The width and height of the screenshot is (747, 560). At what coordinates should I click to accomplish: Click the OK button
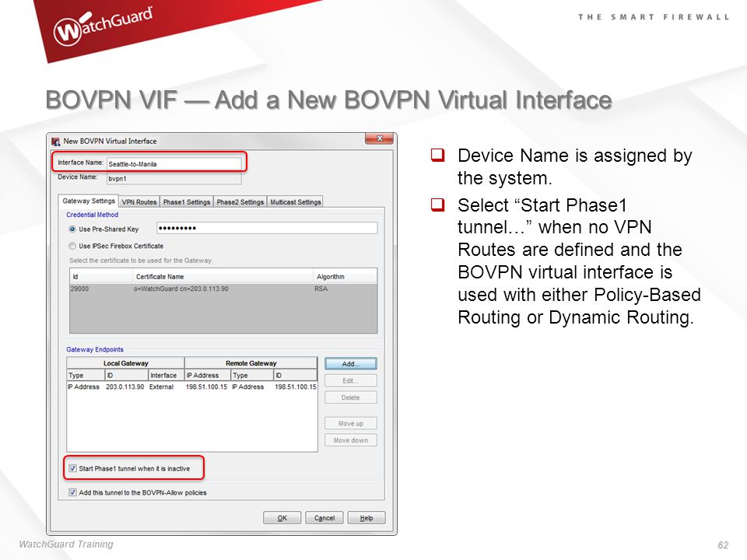[x=282, y=518]
